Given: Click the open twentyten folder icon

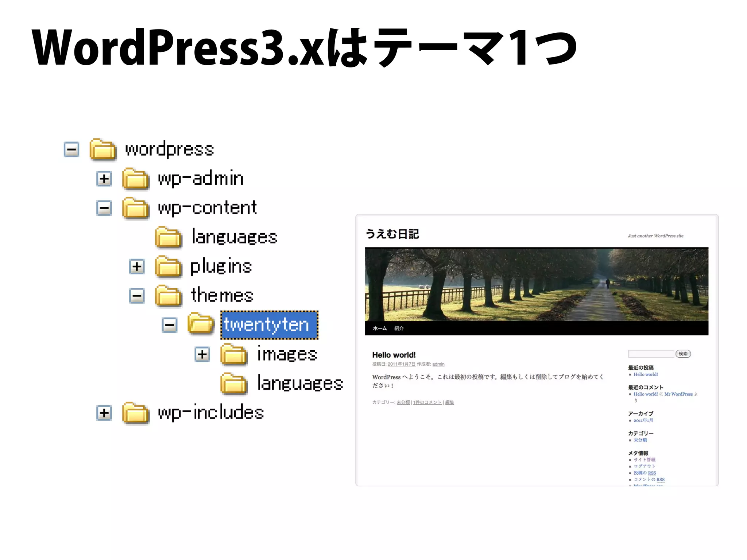Looking at the screenshot, I should click(x=201, y=324).
